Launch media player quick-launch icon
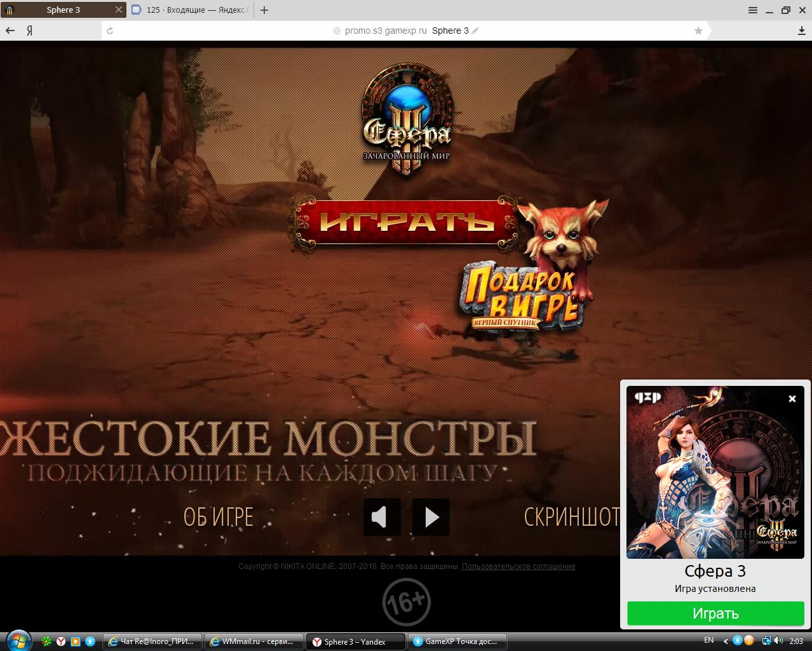 [76, 641]
